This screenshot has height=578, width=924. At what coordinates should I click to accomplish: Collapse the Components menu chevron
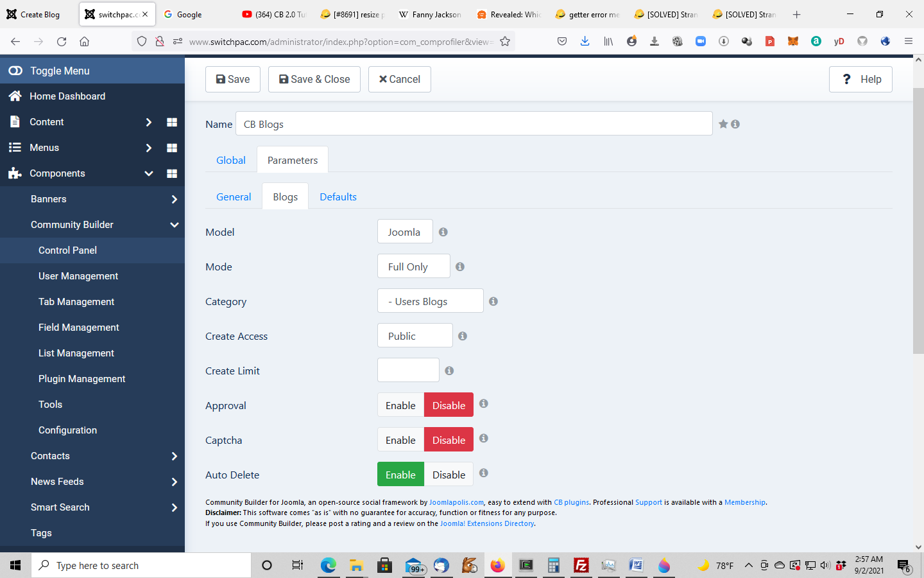(148, 173)
